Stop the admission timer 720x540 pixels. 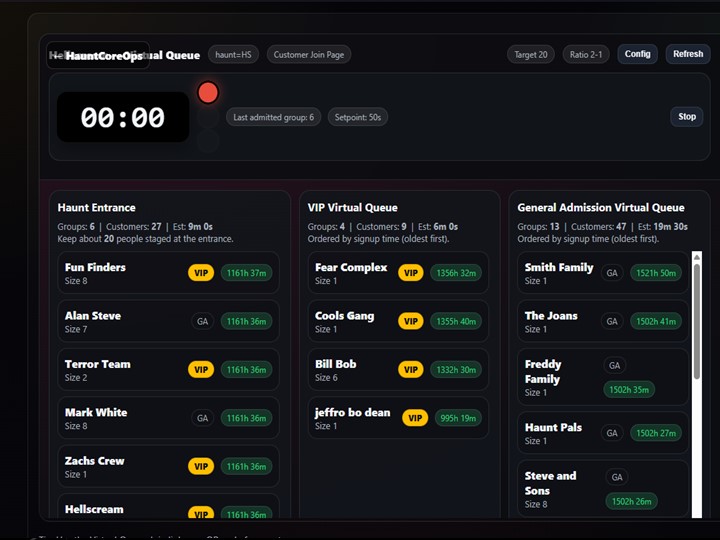[687, 117]
